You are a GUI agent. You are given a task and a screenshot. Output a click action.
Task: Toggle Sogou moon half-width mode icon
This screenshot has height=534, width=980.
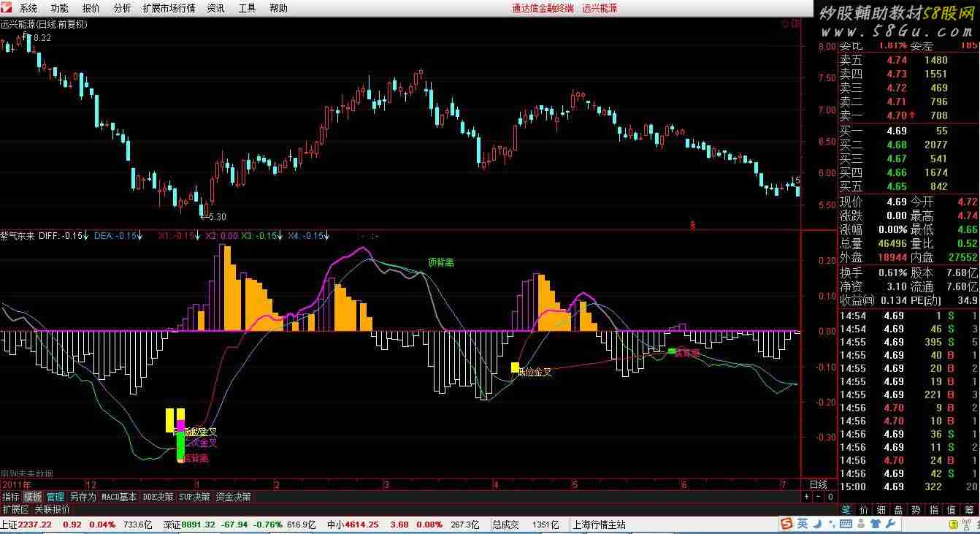point(818,525)
